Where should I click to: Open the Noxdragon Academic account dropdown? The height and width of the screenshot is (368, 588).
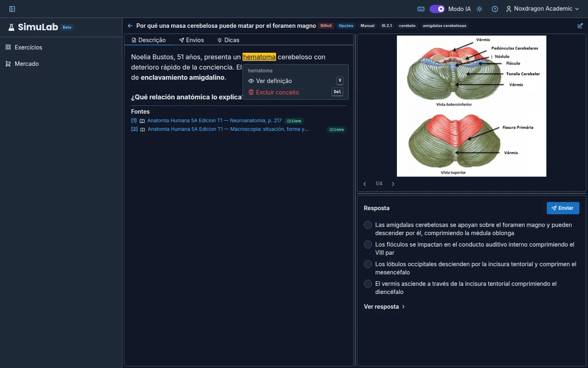coord(543,9)
